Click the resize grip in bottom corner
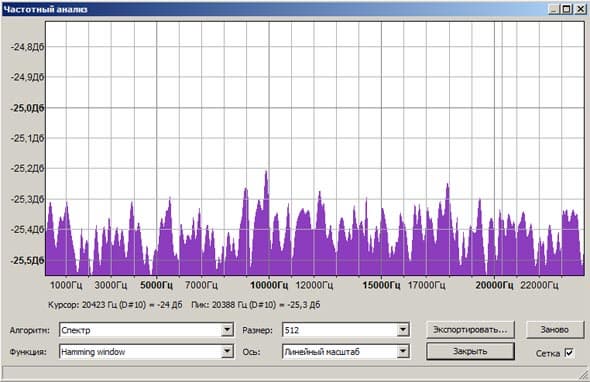 coord(584,374)
